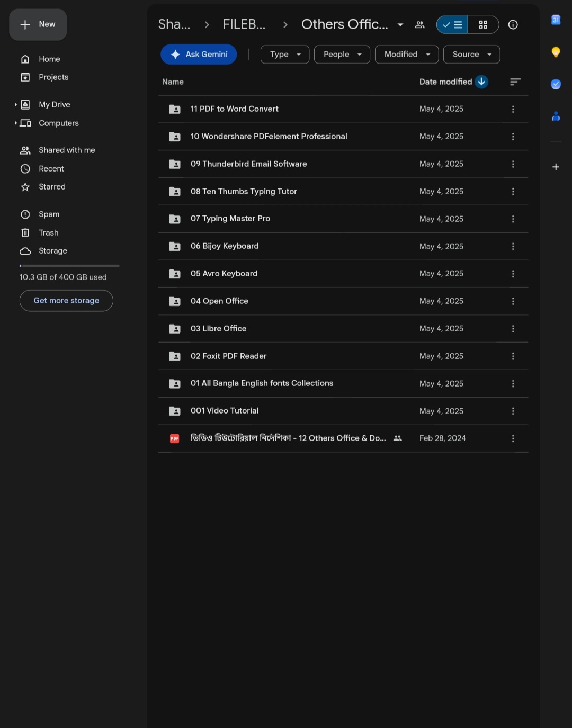Click the storage usage progress bar

click(69, 266)
